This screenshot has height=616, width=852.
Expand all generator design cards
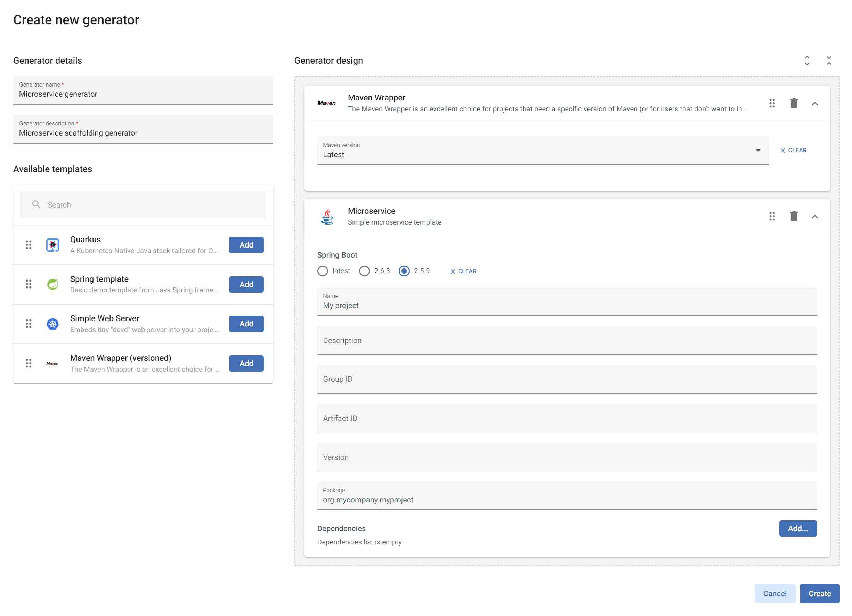[807, 60]
